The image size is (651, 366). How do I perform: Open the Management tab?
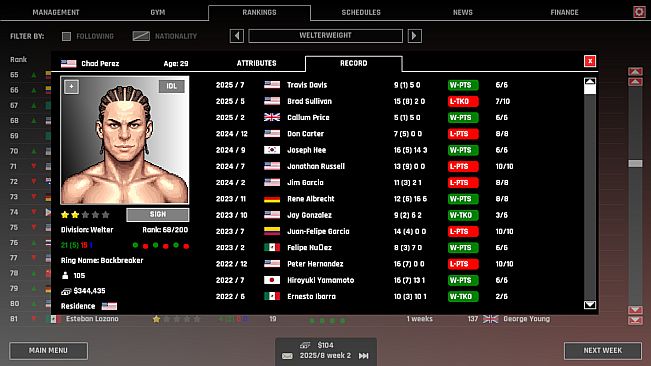56,12
